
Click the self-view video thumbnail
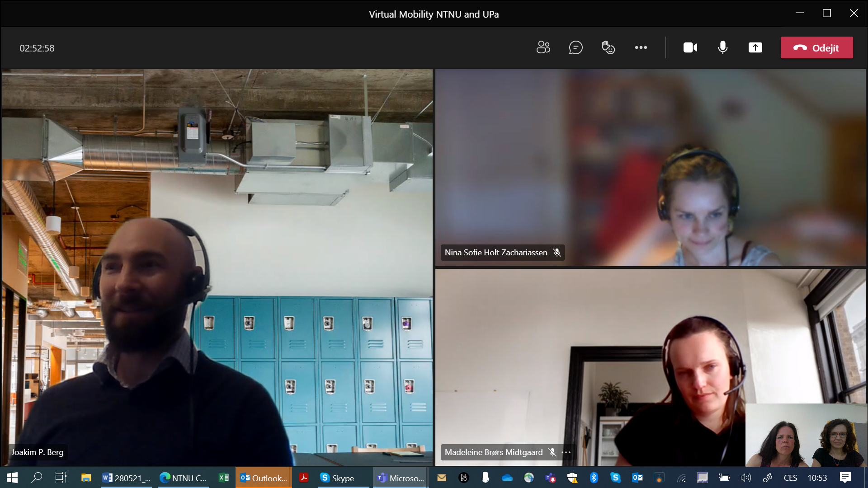click(x=806, y=435)
